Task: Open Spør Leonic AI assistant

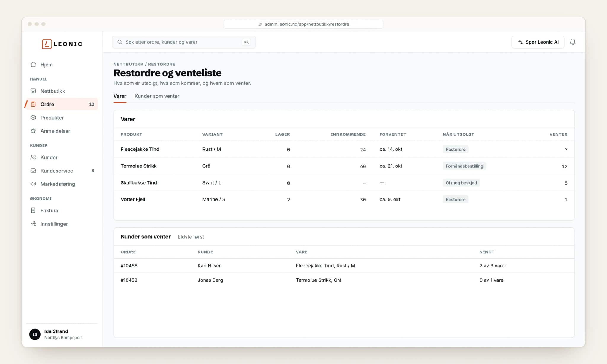Action: 538,42
